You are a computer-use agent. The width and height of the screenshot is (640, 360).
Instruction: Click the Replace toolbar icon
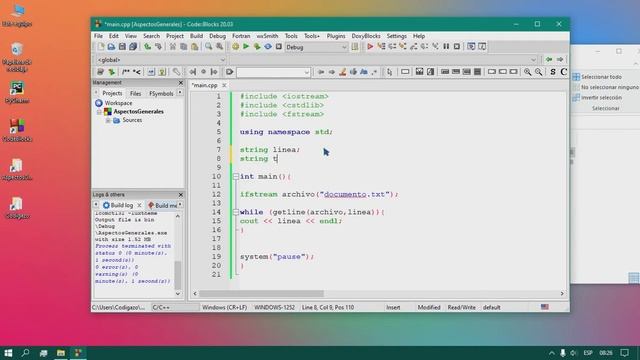(220, 47)
